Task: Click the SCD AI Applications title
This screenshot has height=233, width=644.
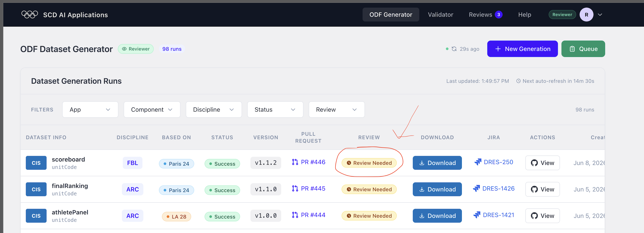Action: [x=75, y=15]
